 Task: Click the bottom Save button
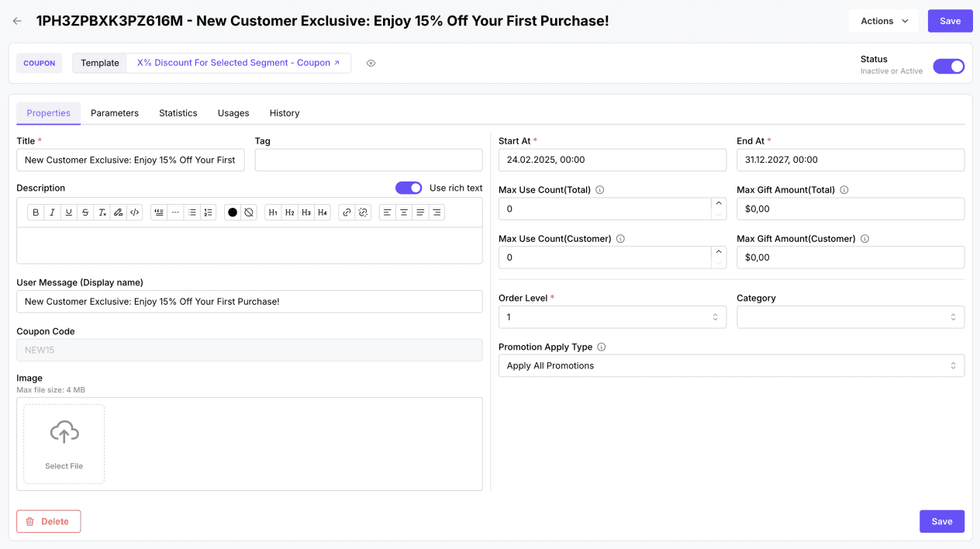pos(942,521)
